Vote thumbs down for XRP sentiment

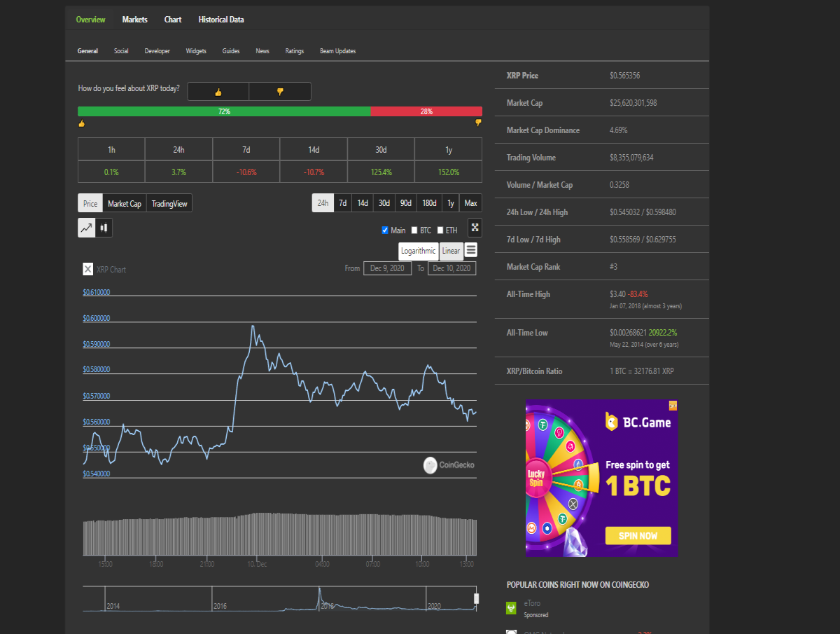coord(280,92)
